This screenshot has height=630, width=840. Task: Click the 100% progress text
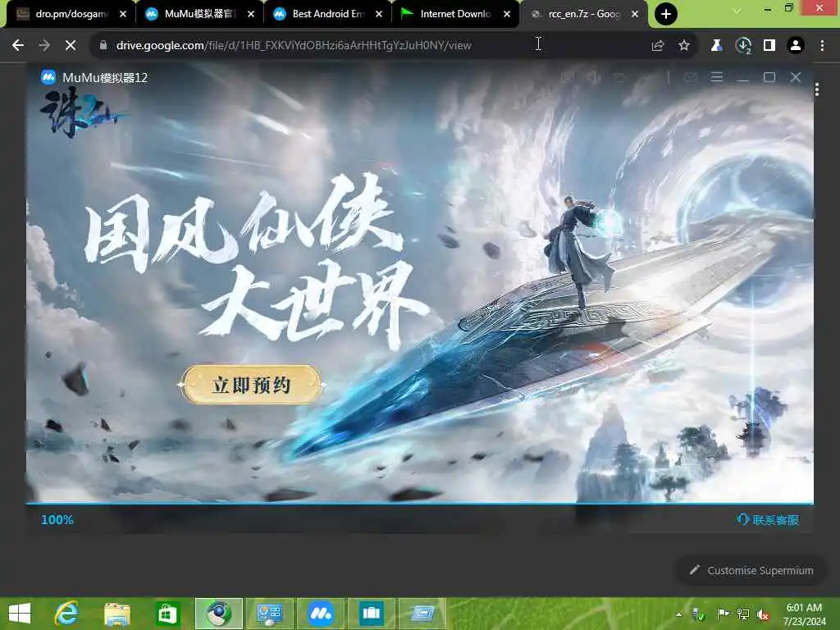tap(57, 519)
